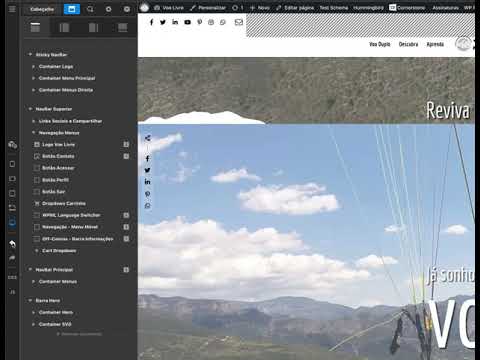Expand the Container Hero tree item
Viewport: 480px width, 360px height.
(x=33, y=312)
